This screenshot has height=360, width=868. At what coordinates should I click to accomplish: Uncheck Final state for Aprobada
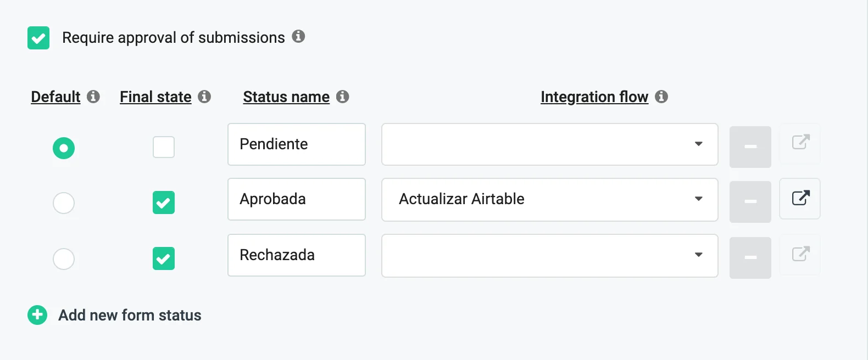coord(164,203)
